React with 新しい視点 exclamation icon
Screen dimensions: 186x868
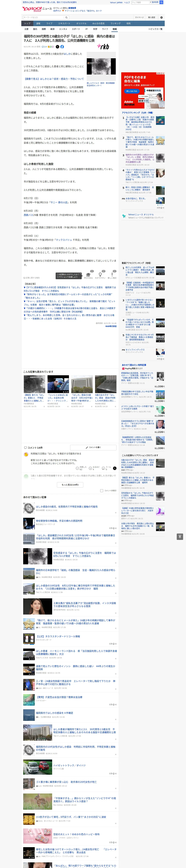pos(112,275)
